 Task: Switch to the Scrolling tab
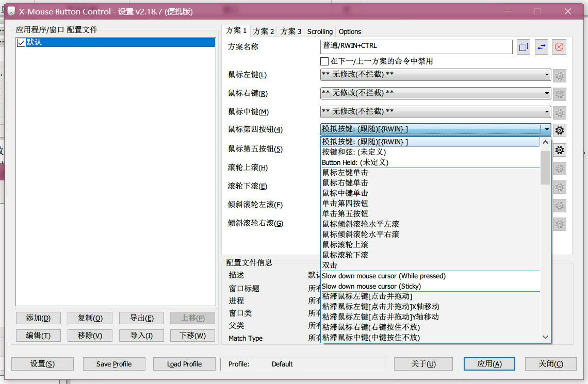(319, 31)
